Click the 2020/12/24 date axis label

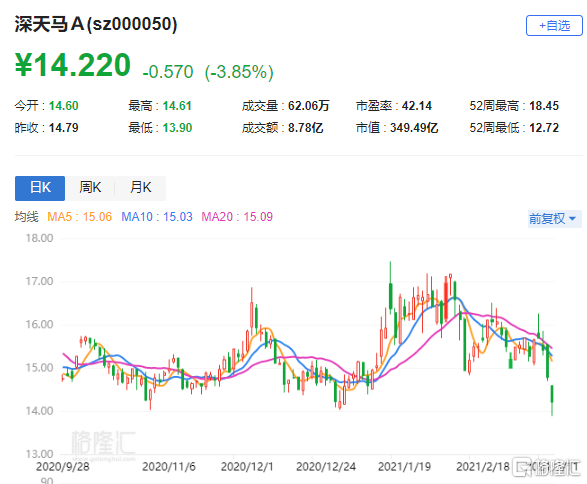pyautogui.click(x=326, y=466)
